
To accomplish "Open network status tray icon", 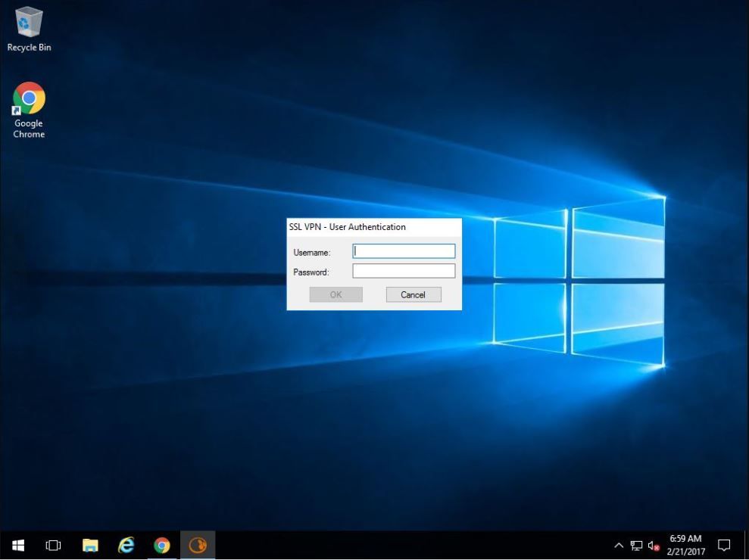I will [636, 545].
